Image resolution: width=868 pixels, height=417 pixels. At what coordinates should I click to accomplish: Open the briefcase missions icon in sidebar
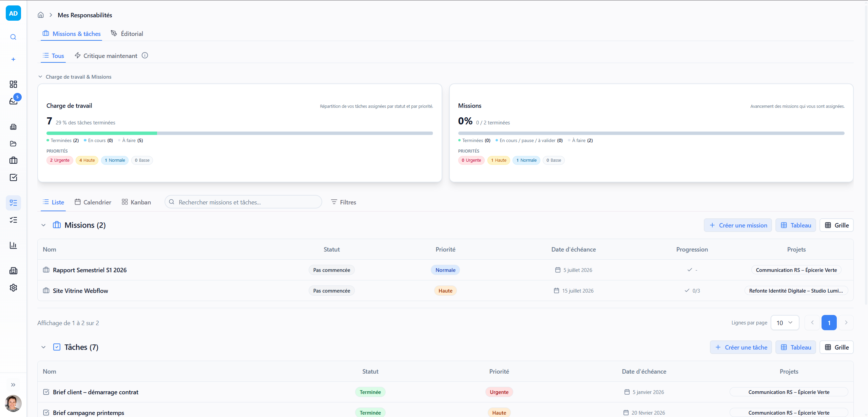tap(13, 160)
